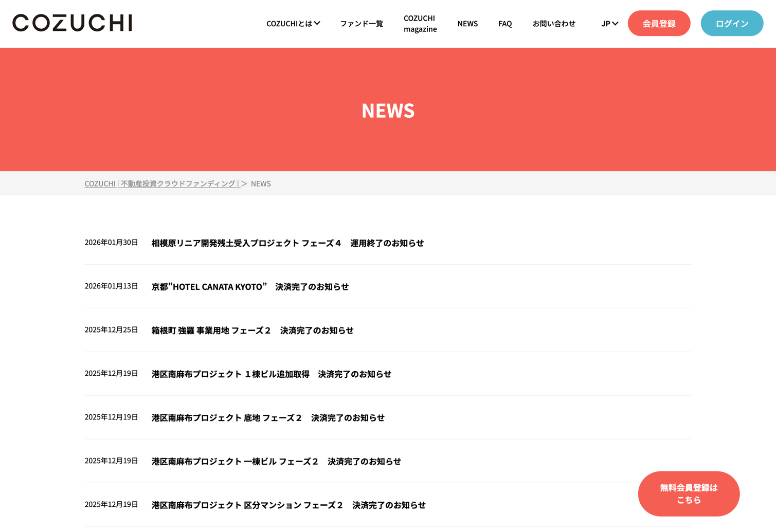
Task: Go to COZUCHI magazine page
Action: coord(420,24)
